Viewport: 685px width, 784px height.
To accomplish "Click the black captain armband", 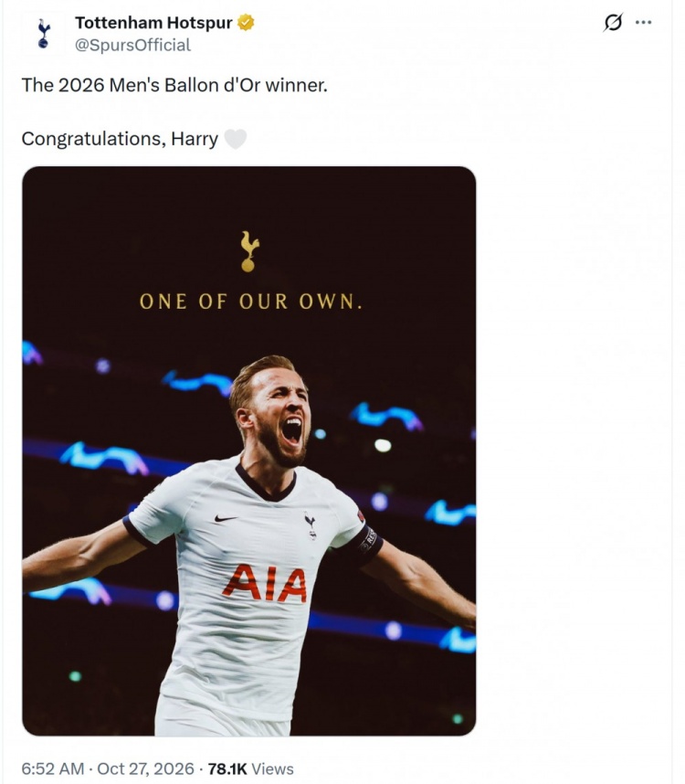I will click(x=368, y=544).
